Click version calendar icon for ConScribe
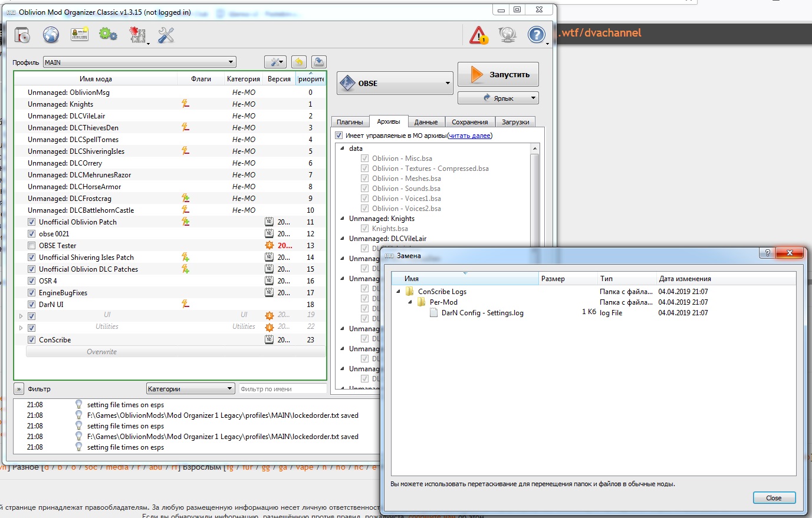The height and width of the screenshot is (518, 812). tap(269, 339)
